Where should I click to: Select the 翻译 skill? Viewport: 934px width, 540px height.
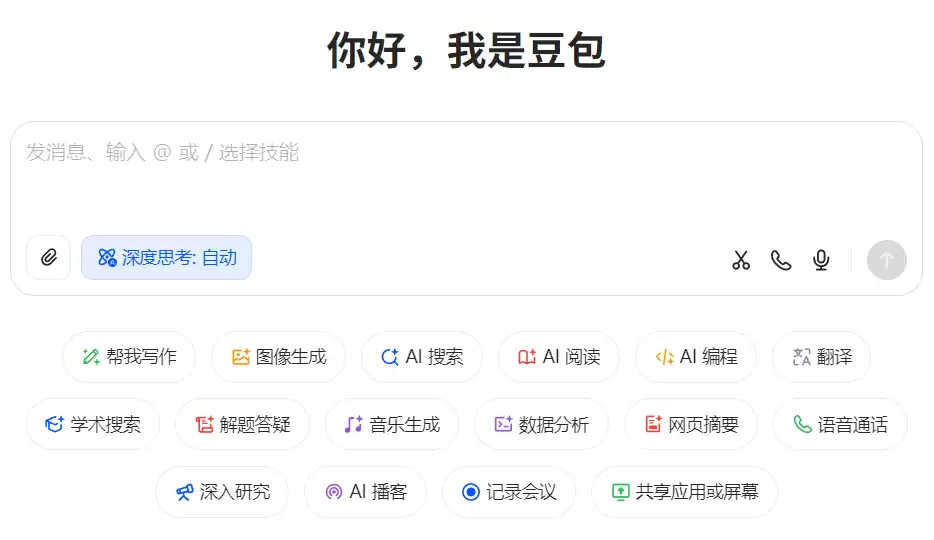(x=821, y=357)
